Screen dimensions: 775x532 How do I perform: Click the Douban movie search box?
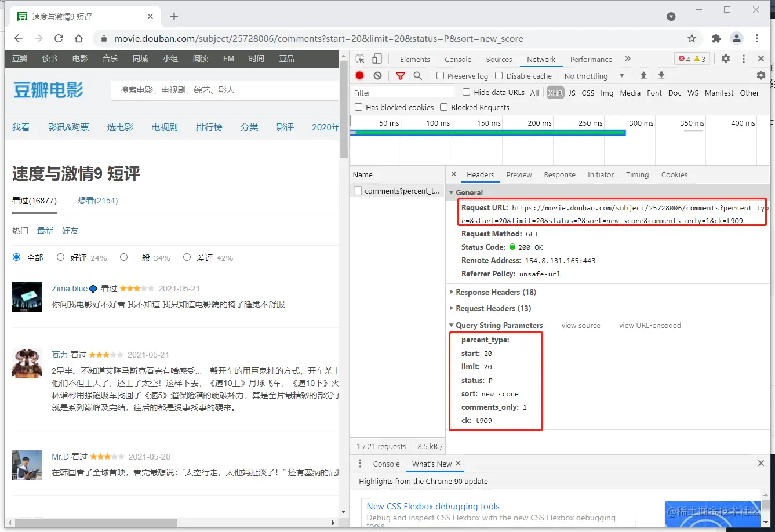(x=226, y=90)
